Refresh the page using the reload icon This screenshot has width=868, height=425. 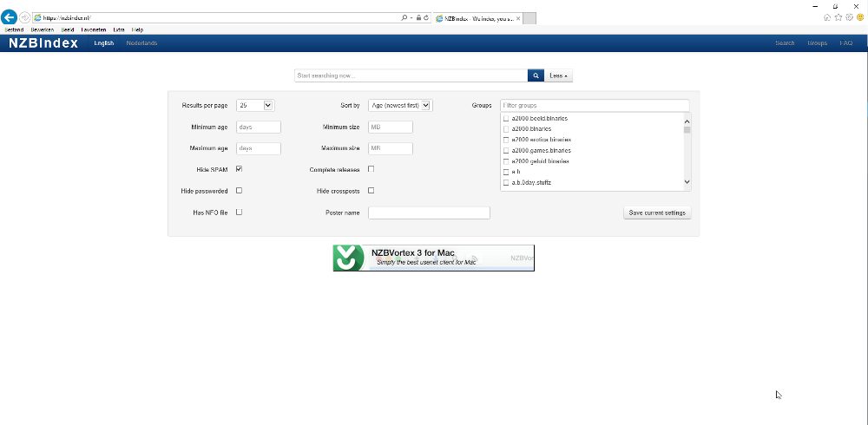tap(425, 17)
